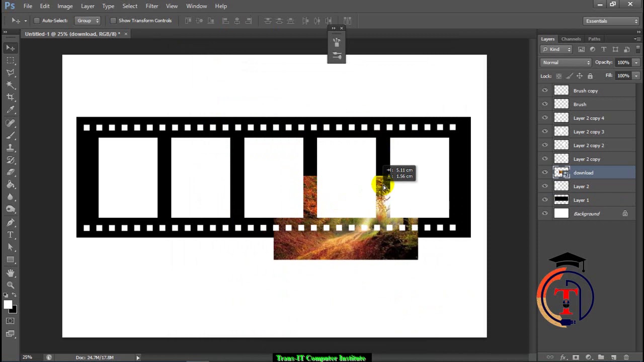
Task: Enable Show Transform Controls checkbox
Action: pos(113,21)
